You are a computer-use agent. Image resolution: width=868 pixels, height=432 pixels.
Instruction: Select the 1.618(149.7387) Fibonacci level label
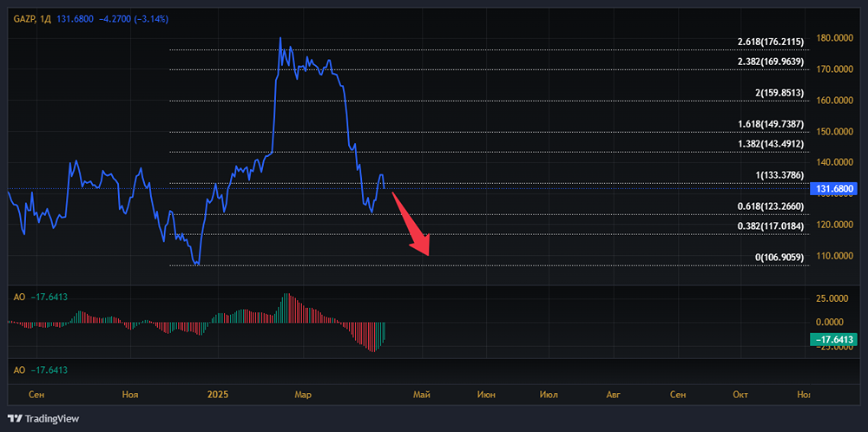click(771, 124)
